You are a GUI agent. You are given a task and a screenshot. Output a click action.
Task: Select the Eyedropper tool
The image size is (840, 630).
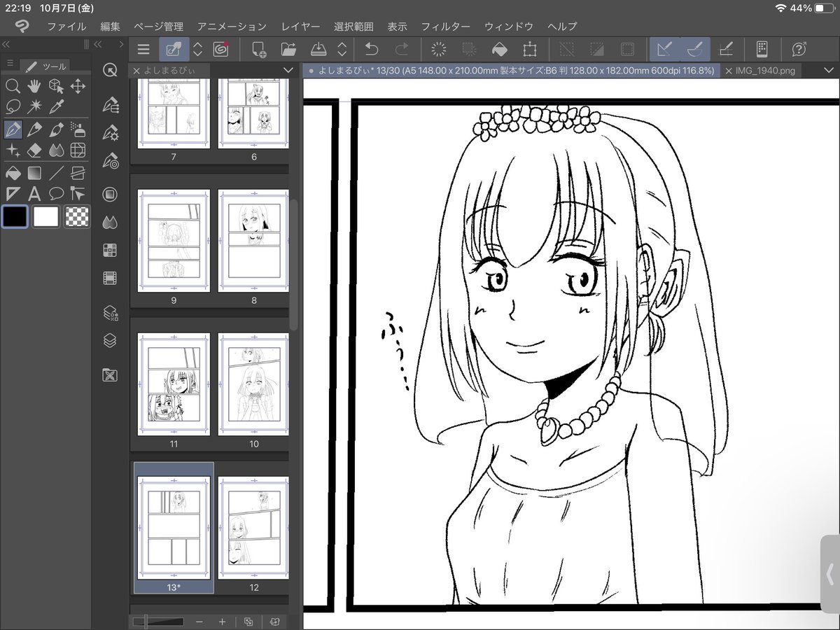pyautogui.click(x=56, y=107)
